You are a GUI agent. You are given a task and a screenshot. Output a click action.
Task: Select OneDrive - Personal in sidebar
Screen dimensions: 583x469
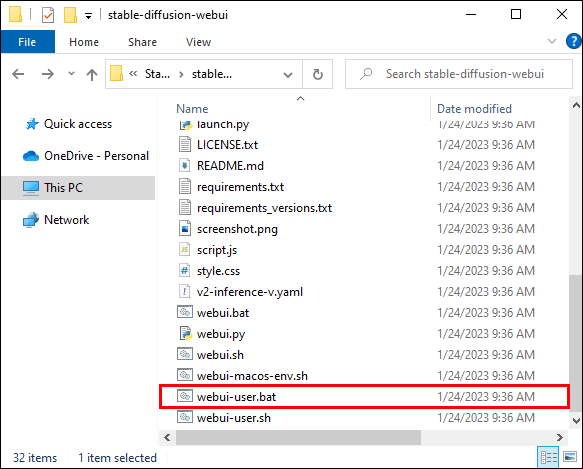pyautogui.click(x=86, y=156)
